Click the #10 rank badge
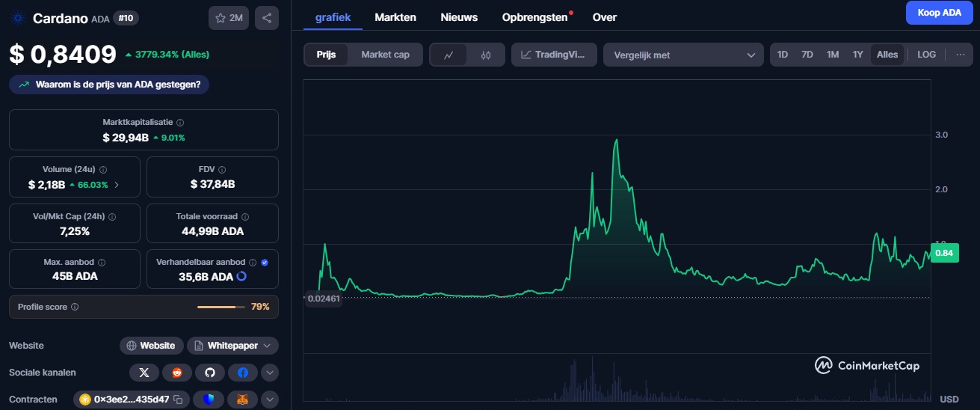Screen dimensions: 980x410 point(126,18)
